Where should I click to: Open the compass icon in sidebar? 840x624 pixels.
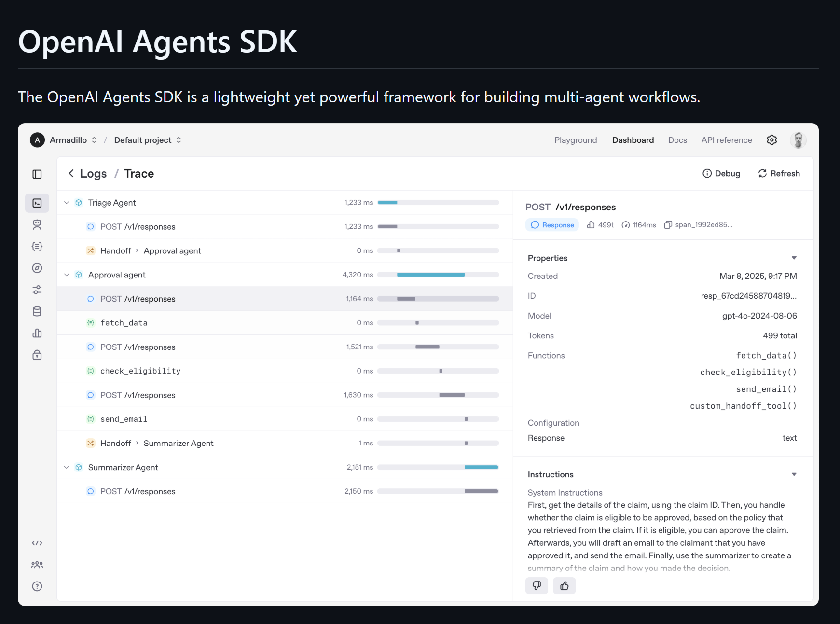click(37, 268)
